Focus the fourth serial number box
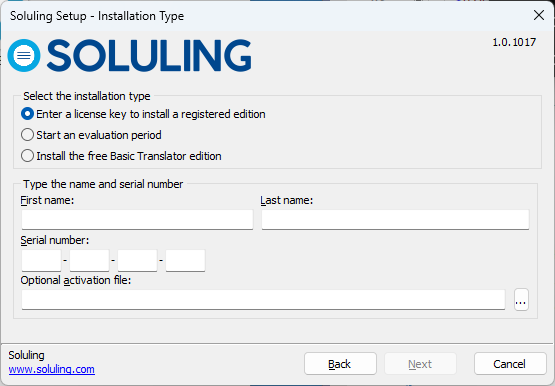The image size is (555, 386). (185, 260)
